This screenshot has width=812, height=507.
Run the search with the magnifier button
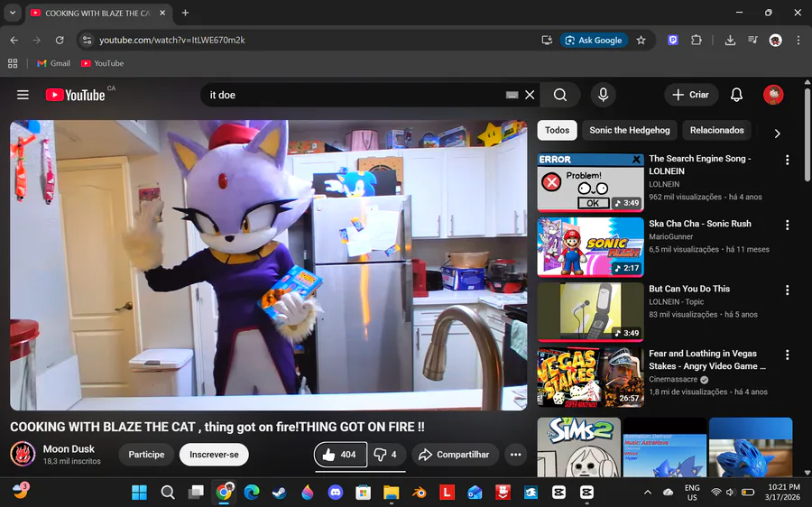click(559, 95)
